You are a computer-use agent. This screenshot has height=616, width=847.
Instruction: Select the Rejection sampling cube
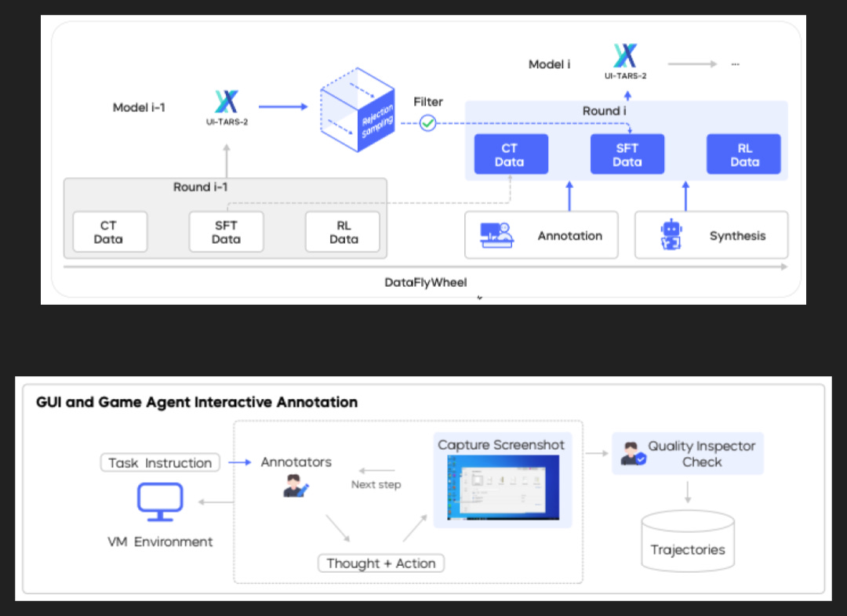(x=357, y=110)
